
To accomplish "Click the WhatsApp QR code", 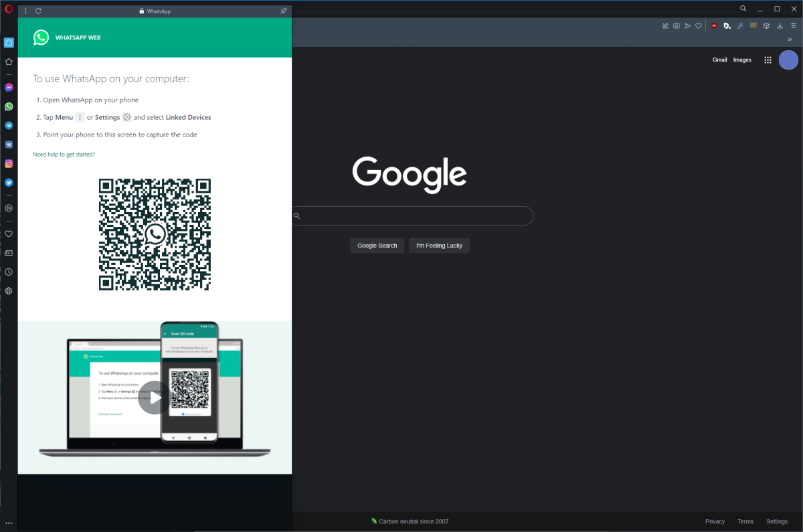I will 155,234.
